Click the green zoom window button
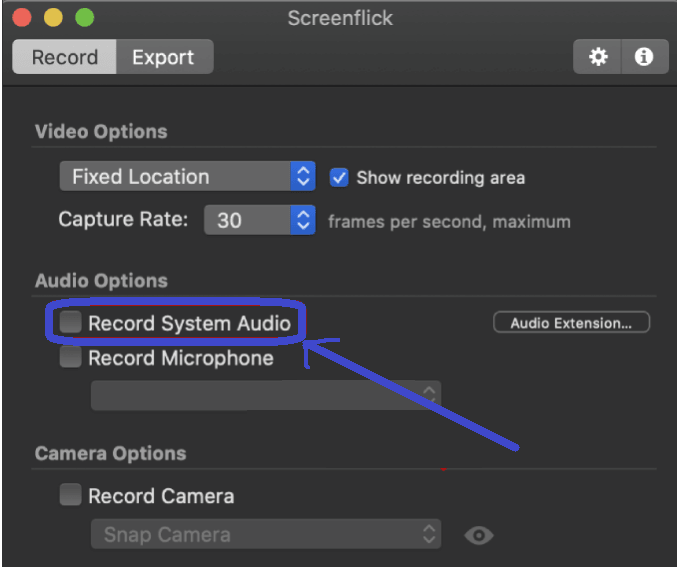Image resolution: width=677 pixels, height=567 pixels. pos(85,18)
